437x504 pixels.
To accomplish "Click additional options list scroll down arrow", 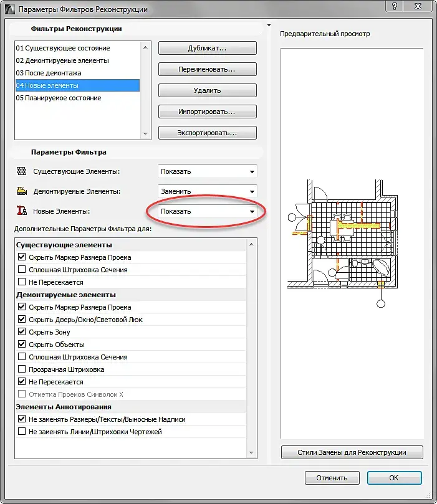I will (251, 453).
